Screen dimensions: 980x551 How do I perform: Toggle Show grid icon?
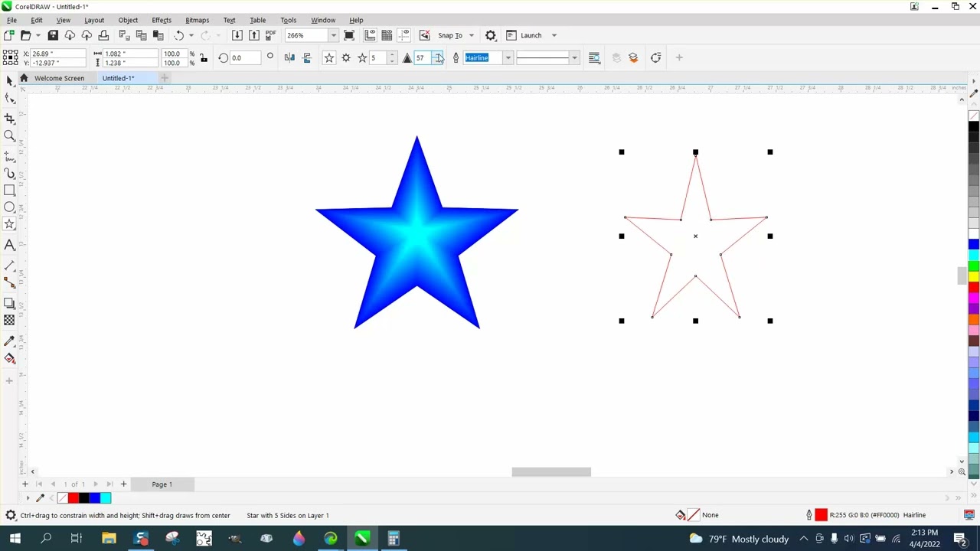coord(387,35)
